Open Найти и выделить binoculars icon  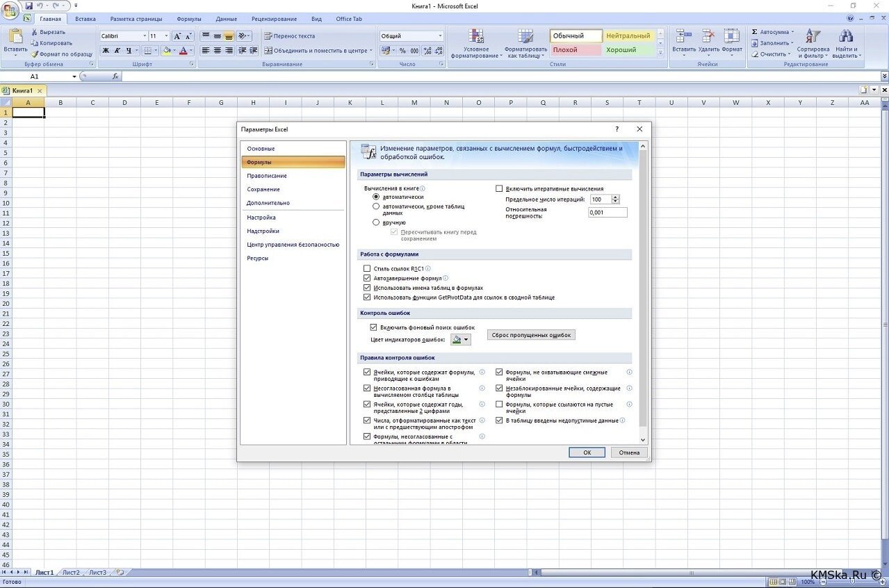pos(845,36)
